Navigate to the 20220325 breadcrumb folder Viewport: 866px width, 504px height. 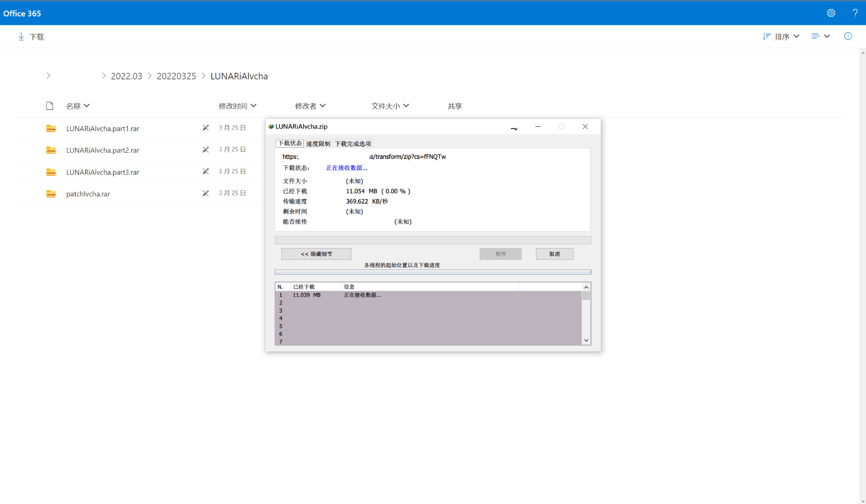point(176,76)
